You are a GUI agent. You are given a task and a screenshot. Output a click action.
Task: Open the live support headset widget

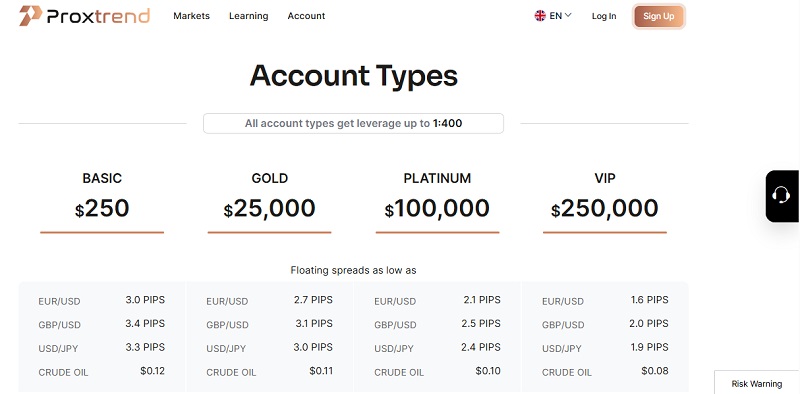point(782,196)
